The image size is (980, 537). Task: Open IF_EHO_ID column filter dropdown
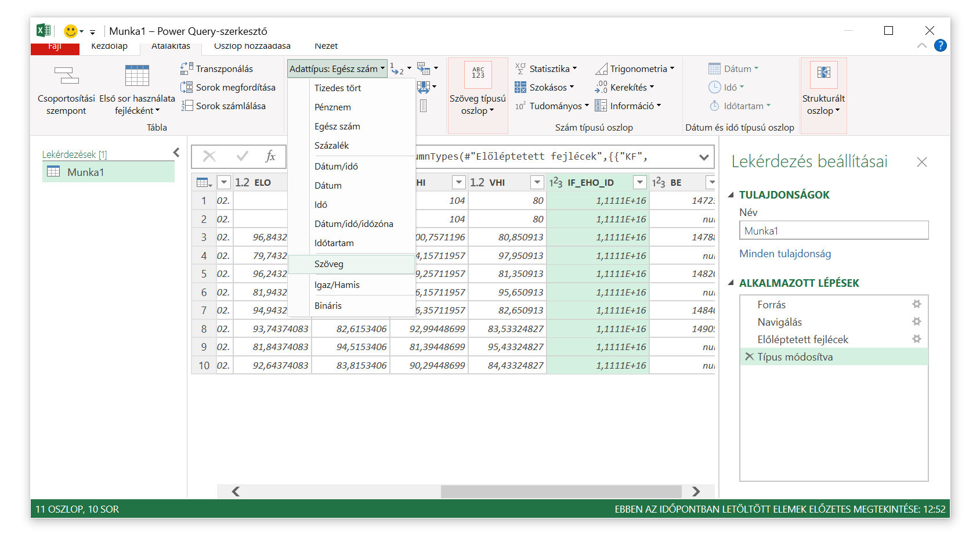[x=639, y=182]
